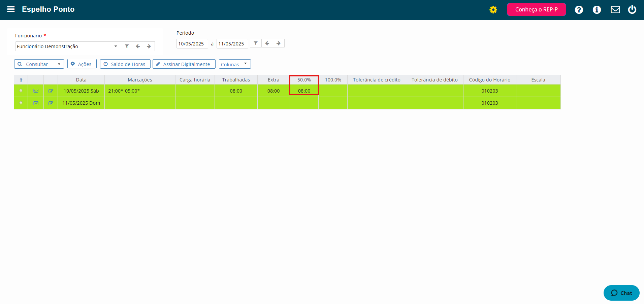Open the hamburger main menu
Screen dimensions: 644x304
tap(11, 9)
